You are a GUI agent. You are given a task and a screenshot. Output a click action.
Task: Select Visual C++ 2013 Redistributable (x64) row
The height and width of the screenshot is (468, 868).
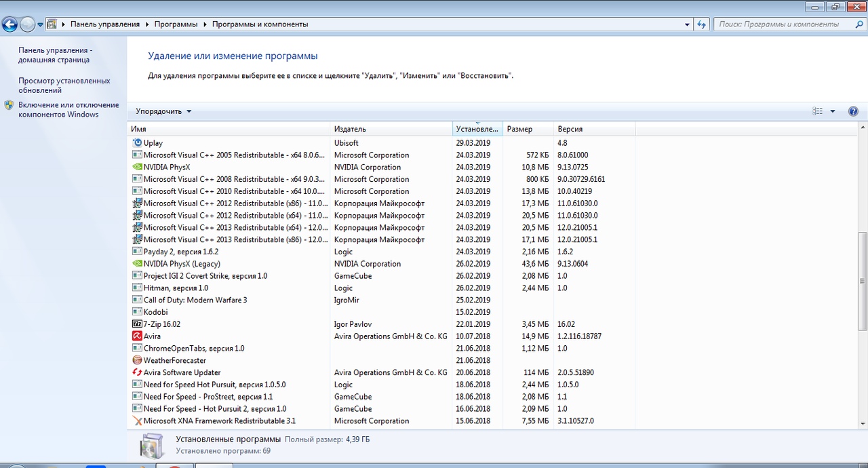tap(381, 228)
